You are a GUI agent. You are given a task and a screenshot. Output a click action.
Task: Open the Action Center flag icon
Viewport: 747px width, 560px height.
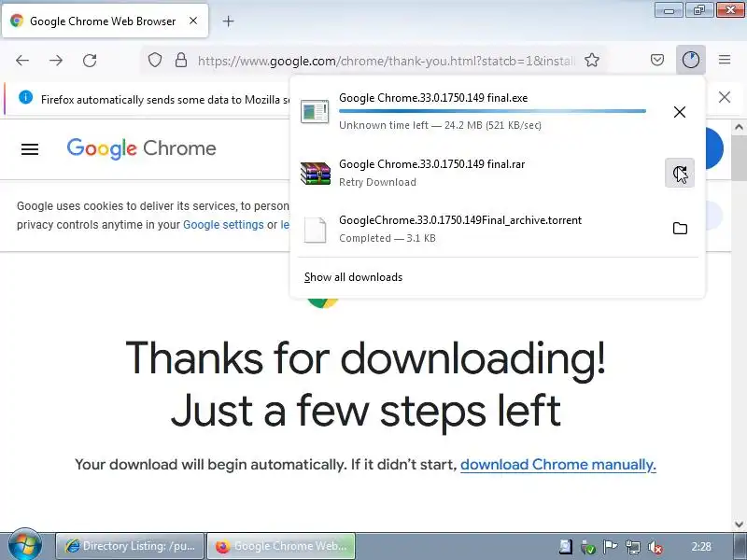611,547
